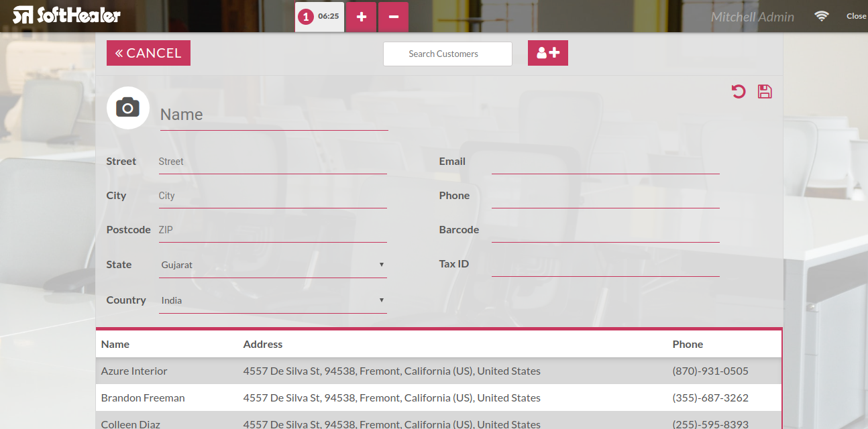This screenshot has width=868, height=429.
Task: Click the Address column header
Action: tap(263, 344)
